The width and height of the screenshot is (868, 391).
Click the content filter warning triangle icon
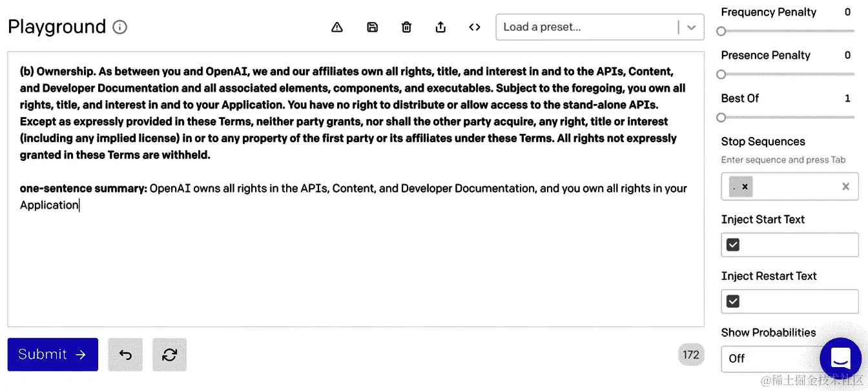[x=336, y=27]
